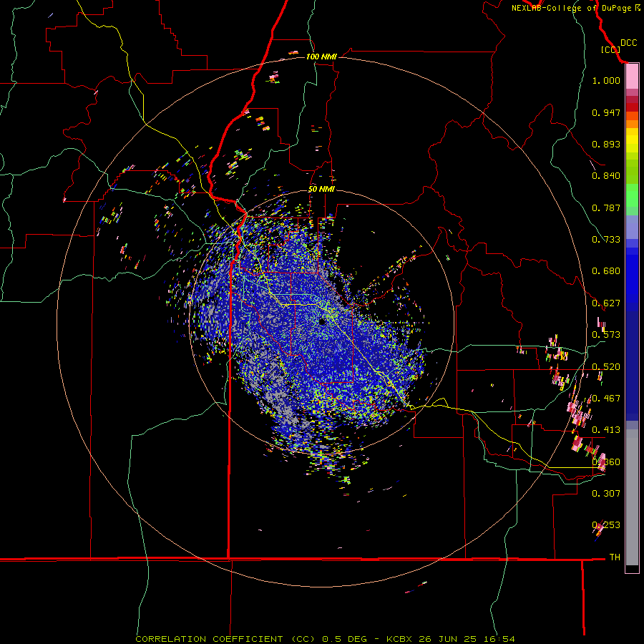Select the 0.413 scale value
This screenshot has width=644, height=644.
(606, 430)
